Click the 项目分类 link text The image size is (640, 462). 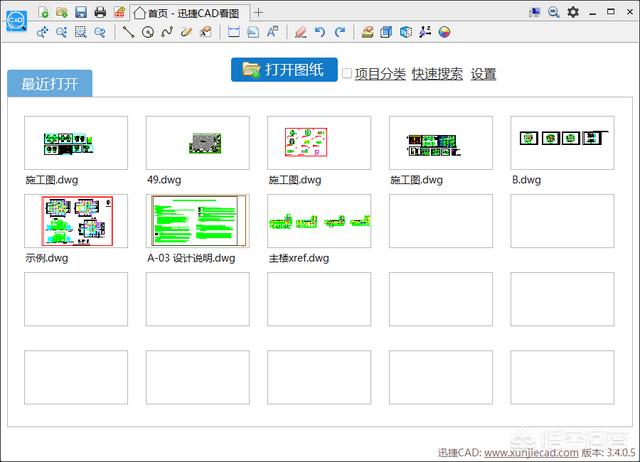[380, 74]
